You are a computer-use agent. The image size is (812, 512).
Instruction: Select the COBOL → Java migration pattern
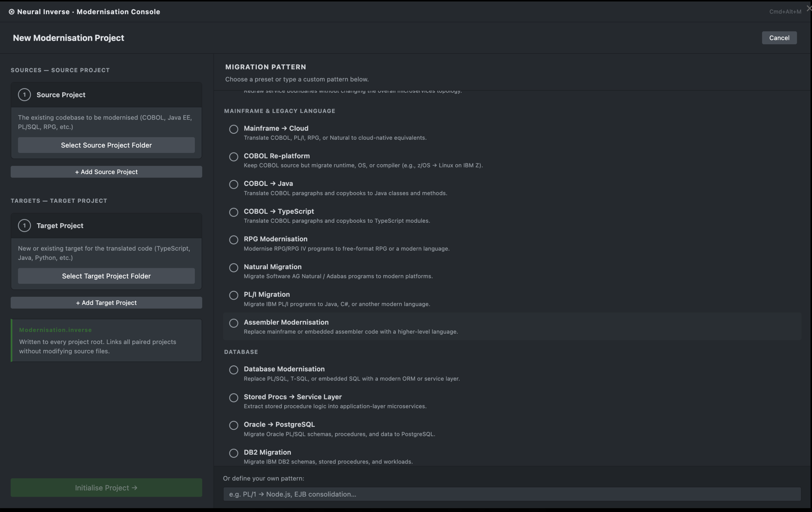click(x=234, y=184)
